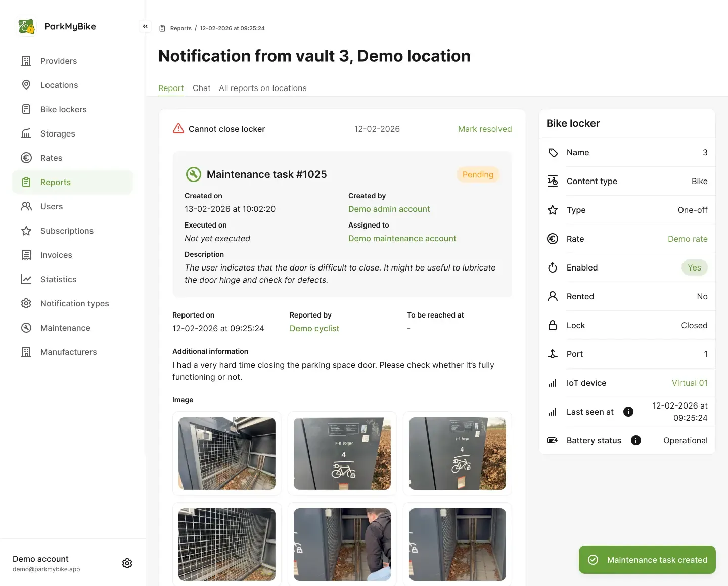Open the first locker image thumbnail

(227, 453)
